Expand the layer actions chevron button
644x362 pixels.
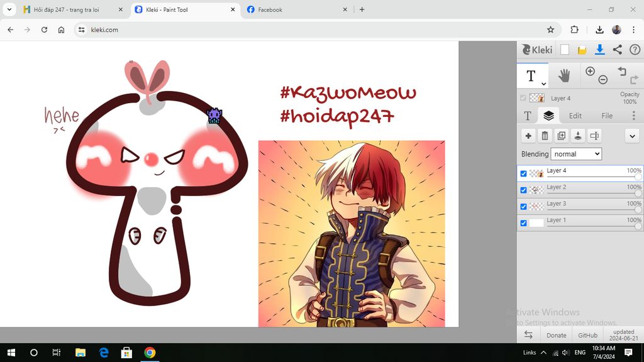(632, 136)
